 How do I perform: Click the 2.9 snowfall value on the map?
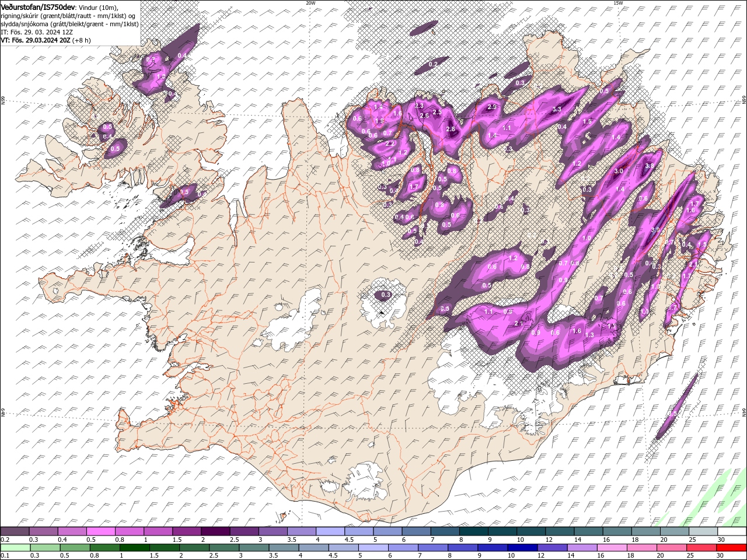(492, 107)
